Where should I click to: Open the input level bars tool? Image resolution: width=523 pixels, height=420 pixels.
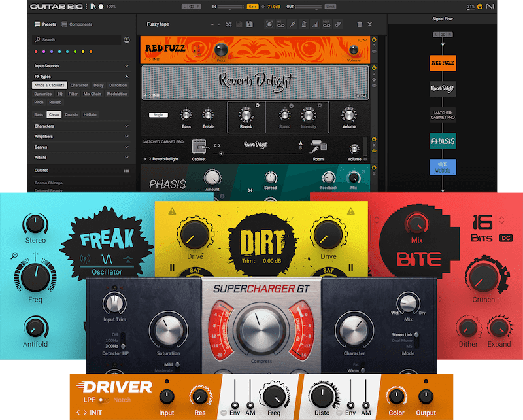pos(315,24)
